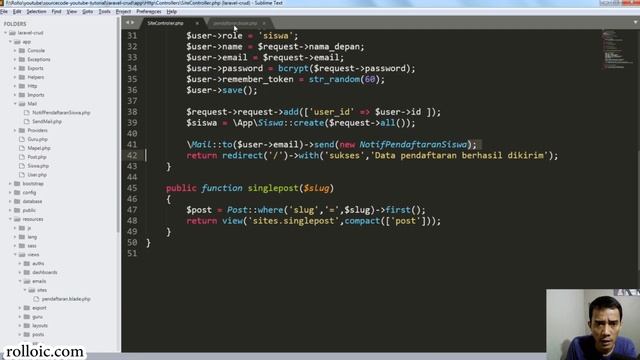Collapse the laravel-crud root folder arrow

tap(6, 33)
